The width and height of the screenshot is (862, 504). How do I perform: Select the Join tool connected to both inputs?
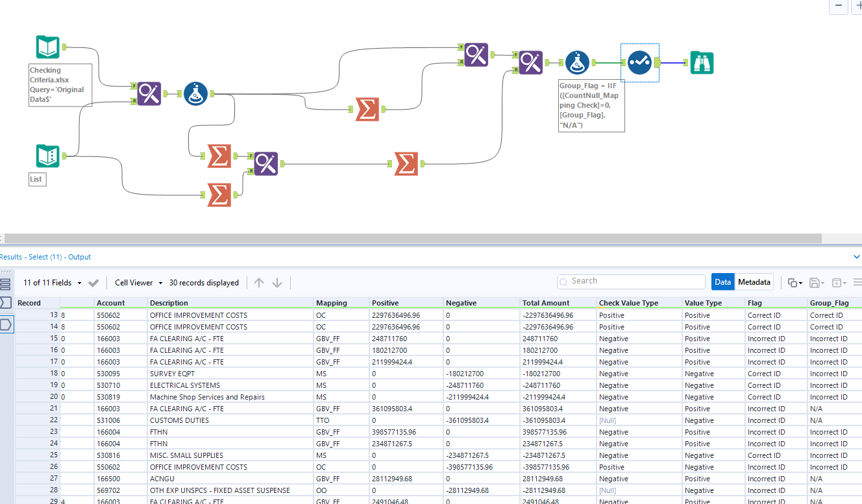(149, 93)
